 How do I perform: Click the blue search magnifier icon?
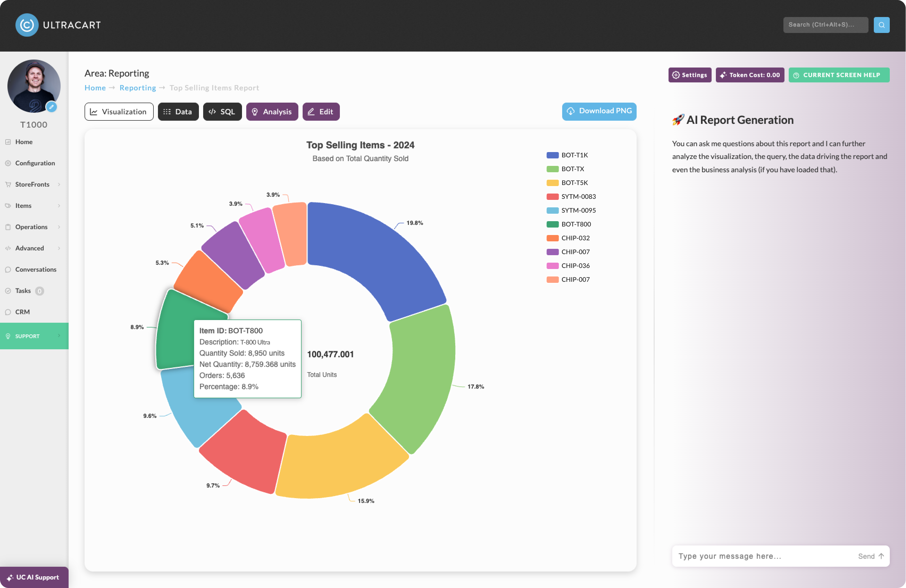(881, 25)
